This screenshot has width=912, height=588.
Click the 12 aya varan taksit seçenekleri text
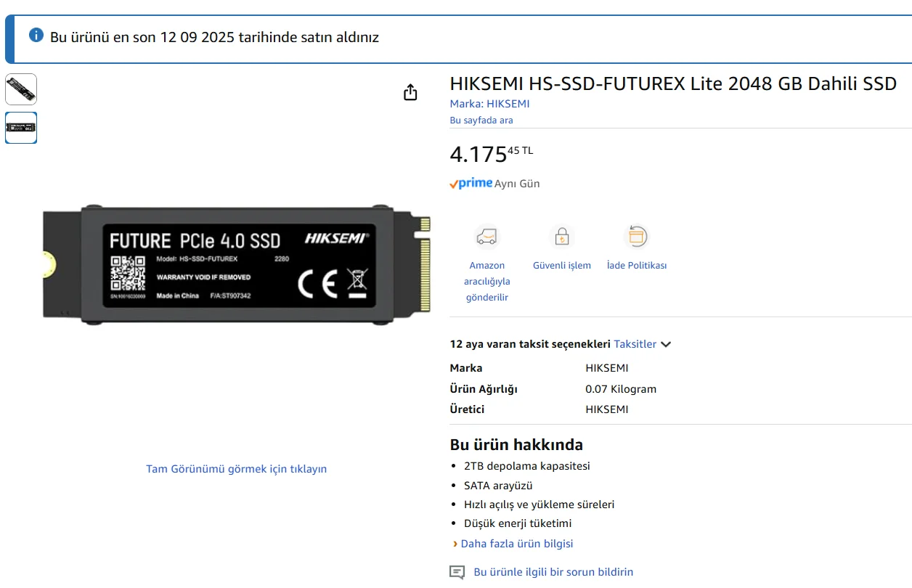pyautogui.click(x=530, y=344)
